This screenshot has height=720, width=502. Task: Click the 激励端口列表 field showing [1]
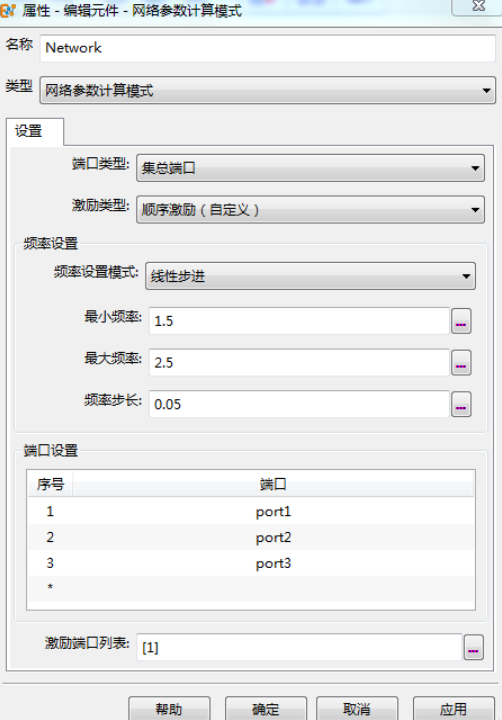299,647
